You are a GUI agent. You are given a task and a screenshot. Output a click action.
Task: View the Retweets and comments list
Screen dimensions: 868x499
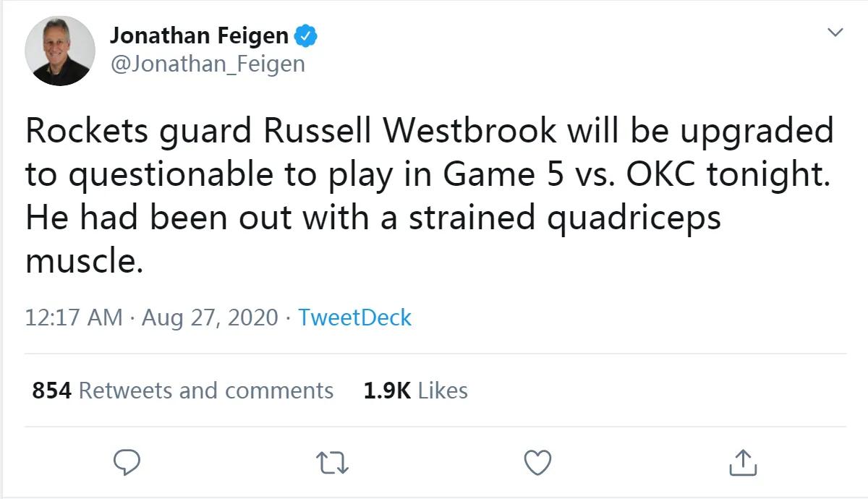pos(205,391)
